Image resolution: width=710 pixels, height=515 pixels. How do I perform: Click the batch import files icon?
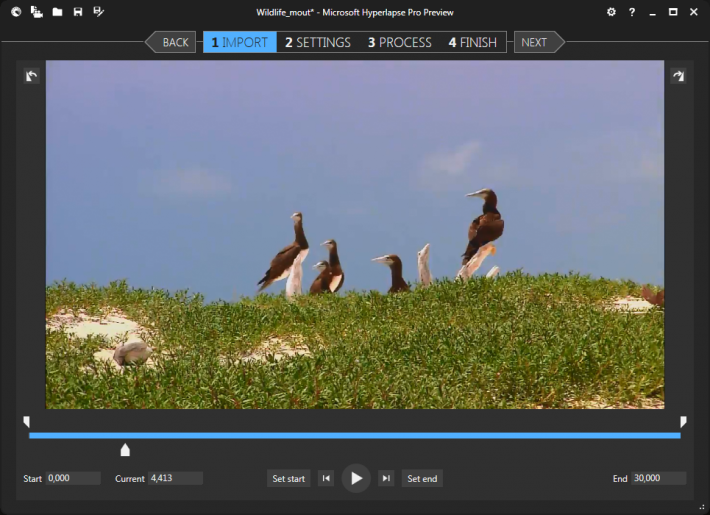(x=37, y=12)
